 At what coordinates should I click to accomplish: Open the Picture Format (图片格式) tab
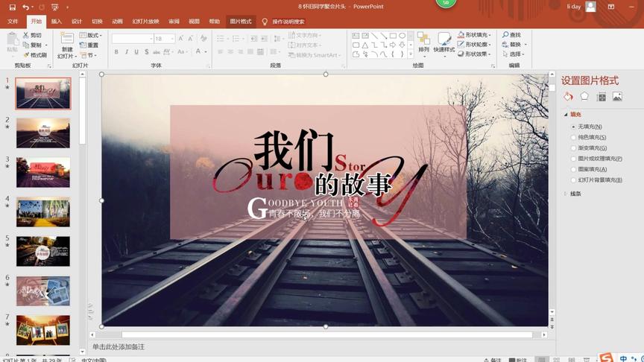click(241, 22)
